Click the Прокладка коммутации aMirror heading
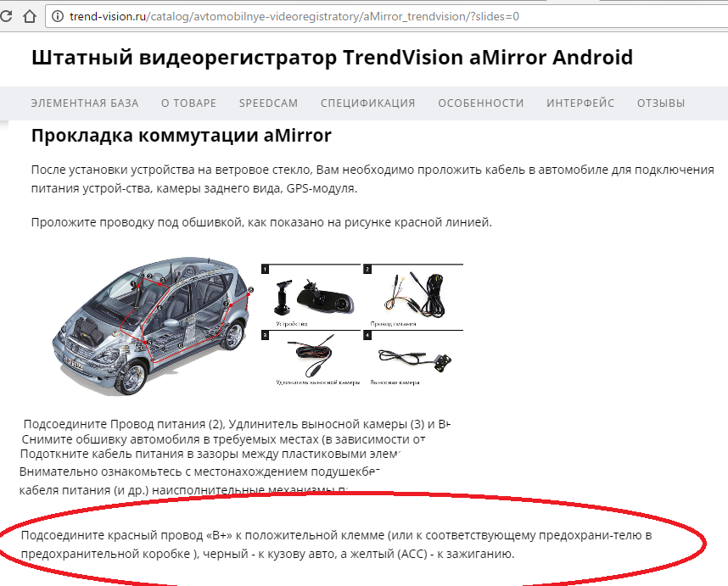The width and height of the screenshot is (728, 586). [x=181, y=136]
